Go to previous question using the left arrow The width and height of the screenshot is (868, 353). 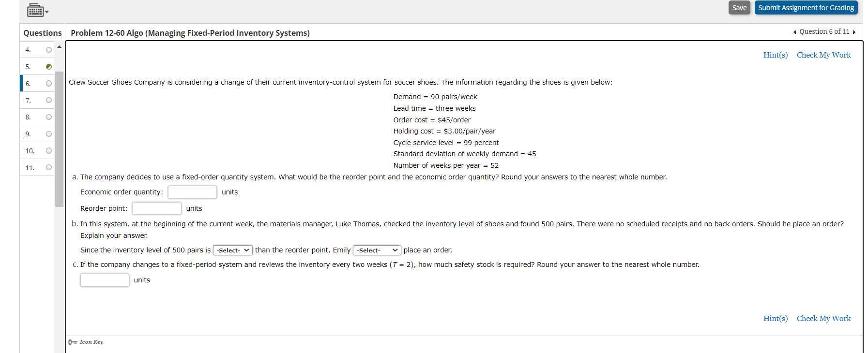[794, 31]
